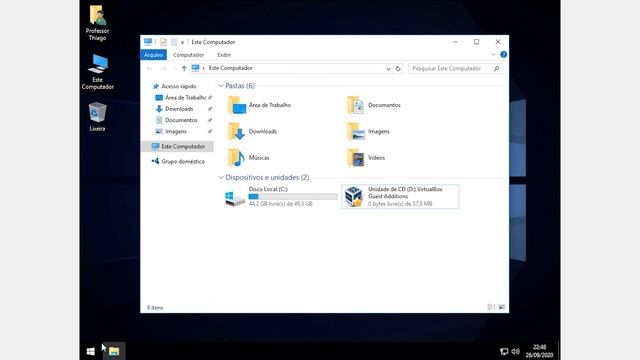Open the Computador ribbon tab

189,55
